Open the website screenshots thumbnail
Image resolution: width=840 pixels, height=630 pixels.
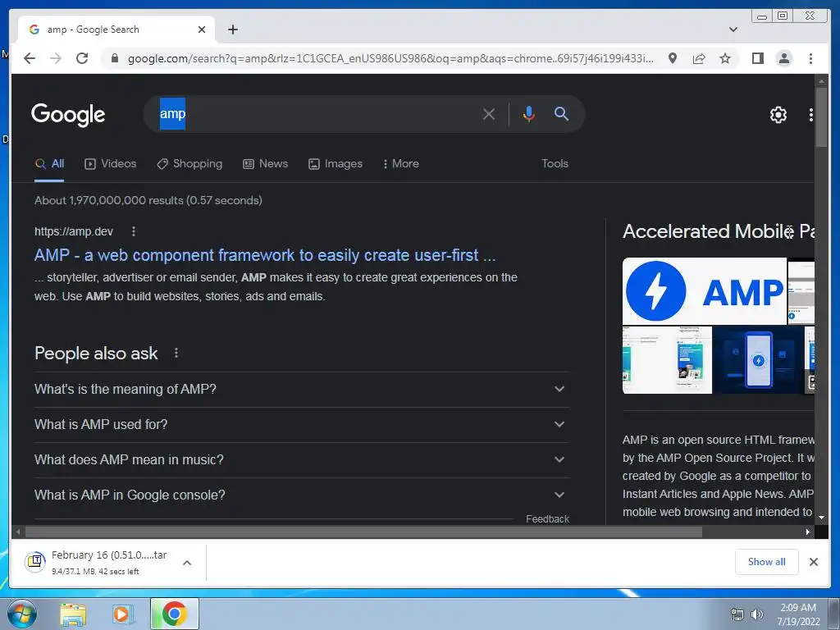click(x=668, y=361)
